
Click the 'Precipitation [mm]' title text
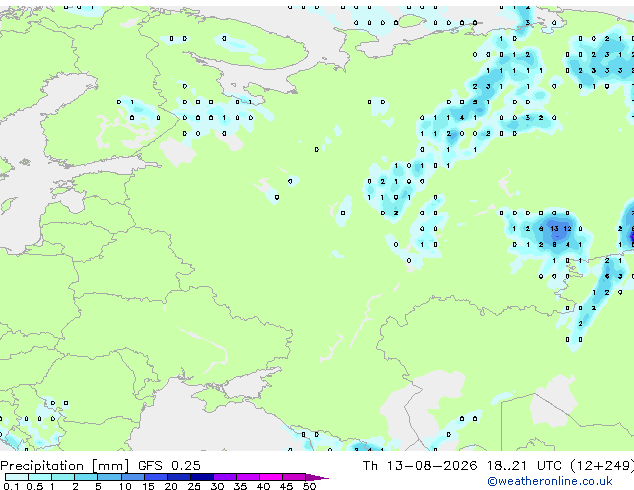point(65,466)
